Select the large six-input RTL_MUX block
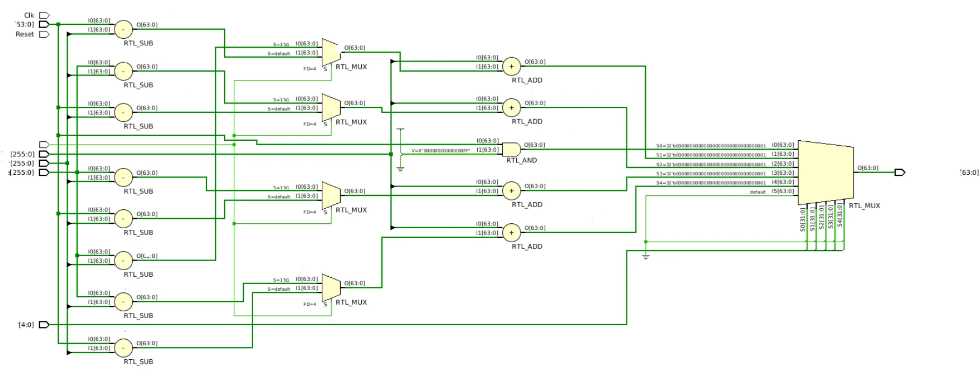 (825, 172)
